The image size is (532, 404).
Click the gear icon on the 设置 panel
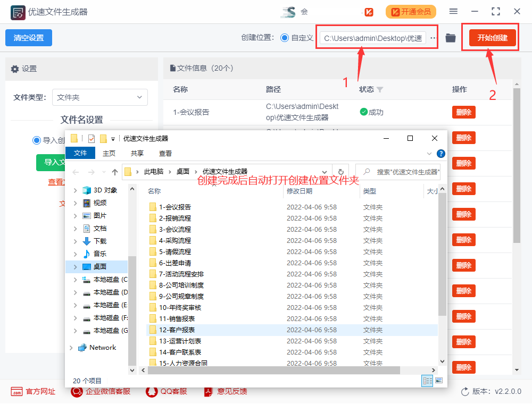[x=14, y=69]
